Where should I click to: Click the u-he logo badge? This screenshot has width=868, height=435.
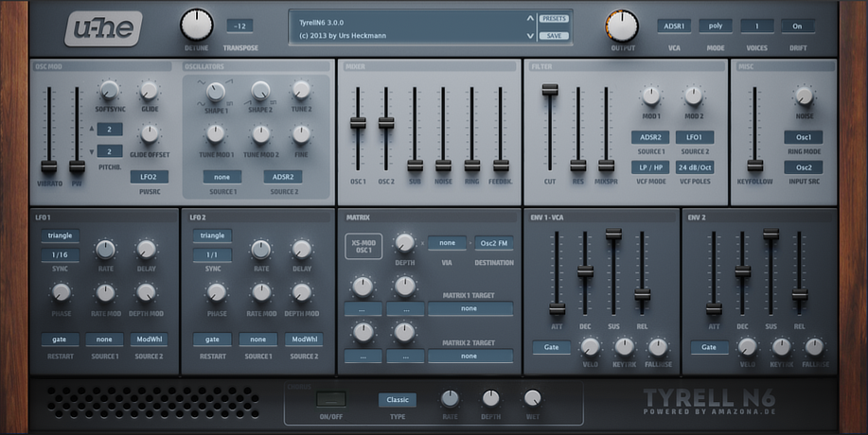(103, 28)
